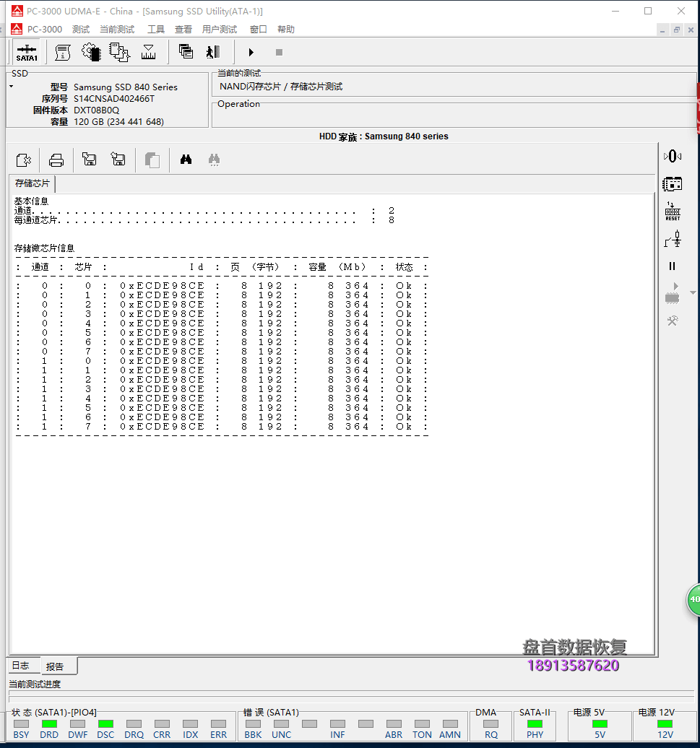Click the greyed find-next binoculars icon

coord(215,160)
